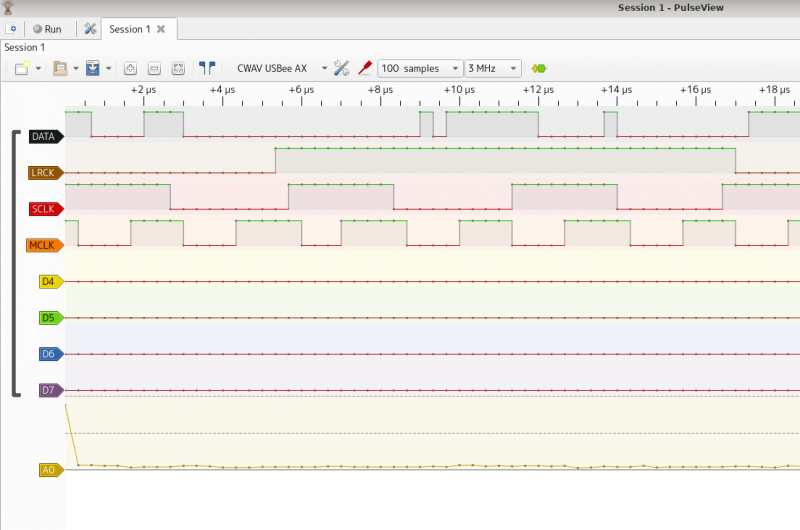This screenshot has width=800, height=530.
Task: Click the red probe channels icon
Action: 365,69
